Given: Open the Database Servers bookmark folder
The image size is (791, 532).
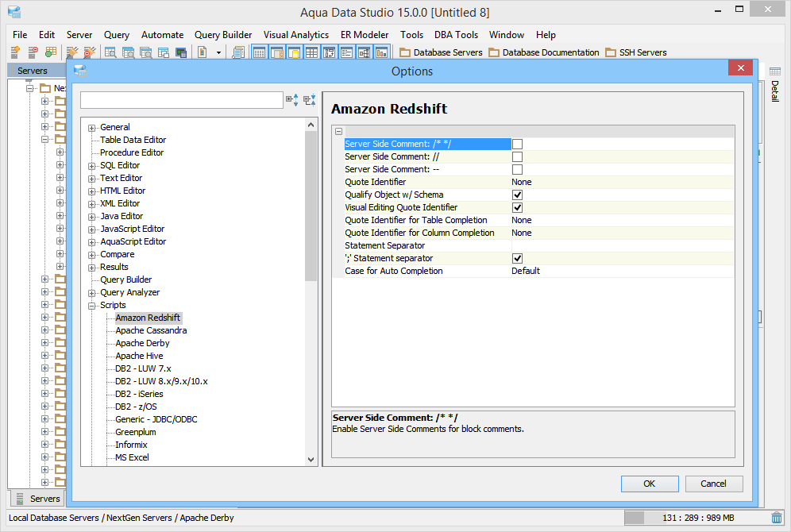Looking at the screenshot, I should pos(441,52).
